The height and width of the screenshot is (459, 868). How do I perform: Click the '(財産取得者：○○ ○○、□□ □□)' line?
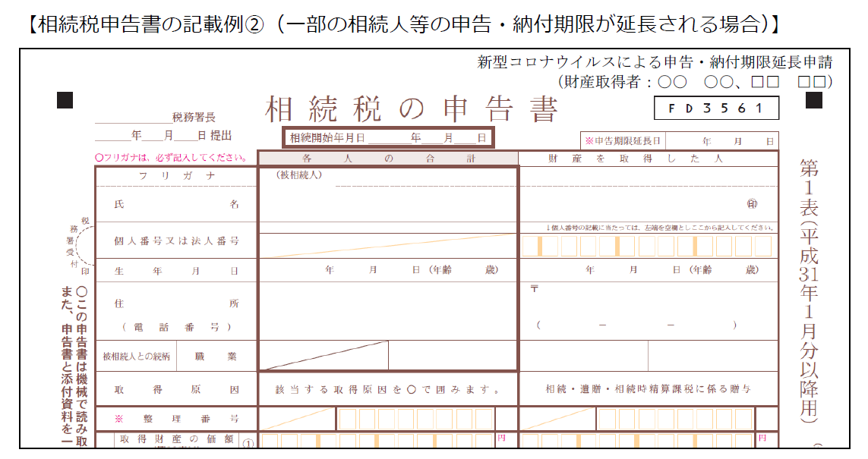click(696, 82)
